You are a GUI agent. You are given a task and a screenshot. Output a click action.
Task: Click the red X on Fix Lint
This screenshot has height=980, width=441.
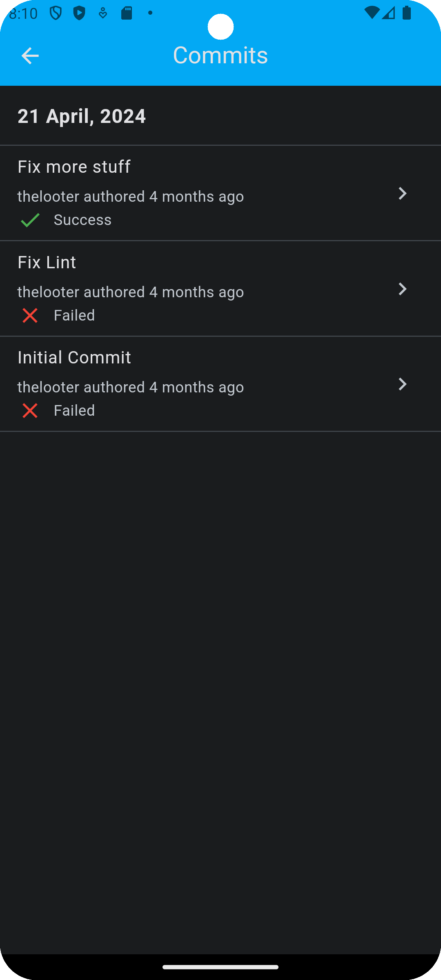(30, 316)
